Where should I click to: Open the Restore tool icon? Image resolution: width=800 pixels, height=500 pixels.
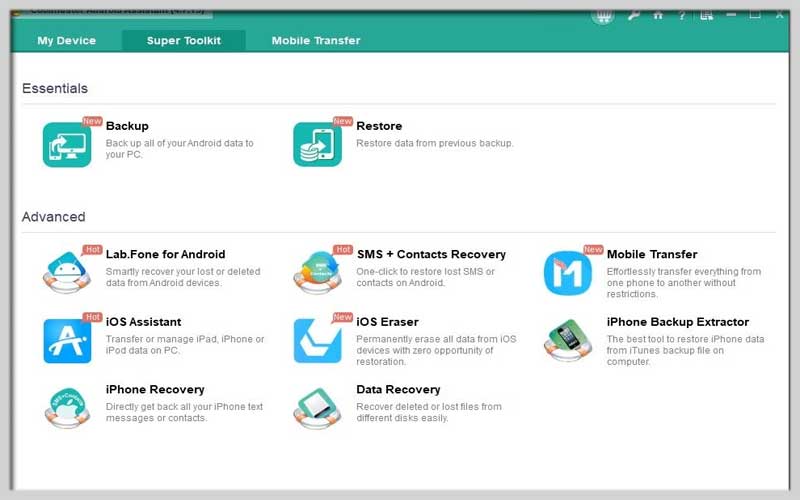[317, 145]
